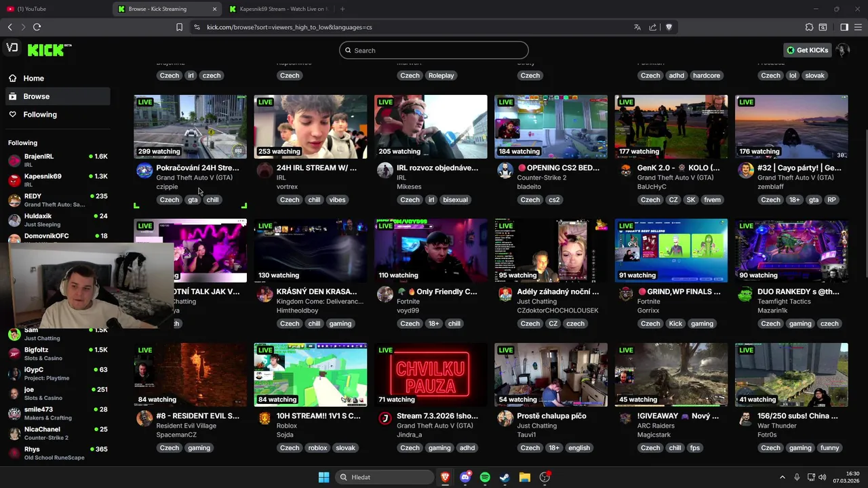Click the fivem tag under BaUcHyC stream
The height and width of the screenshot is (488, 868).
(712, 200)
